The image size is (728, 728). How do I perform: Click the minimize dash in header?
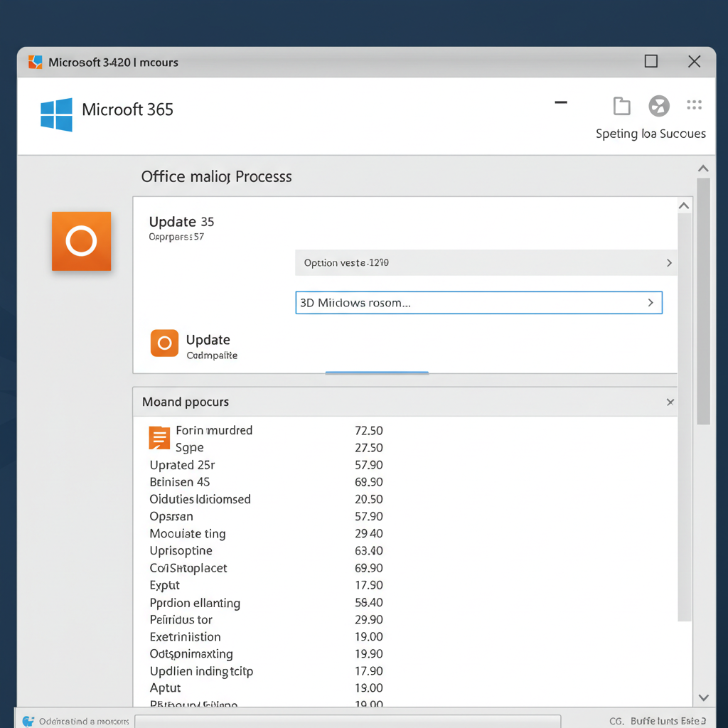pyautogui.click(x=561, y=102)
